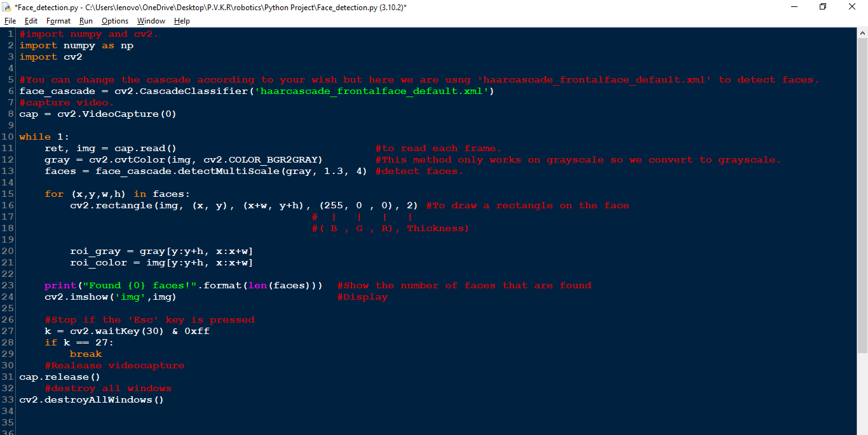Open the Format menu

point(58,21)
